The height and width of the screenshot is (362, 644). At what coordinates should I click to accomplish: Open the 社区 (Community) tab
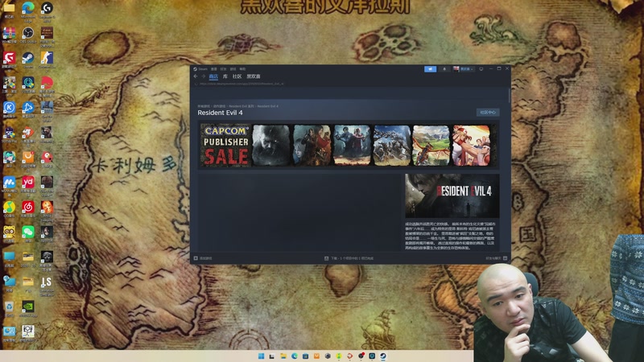click(237, 76)
